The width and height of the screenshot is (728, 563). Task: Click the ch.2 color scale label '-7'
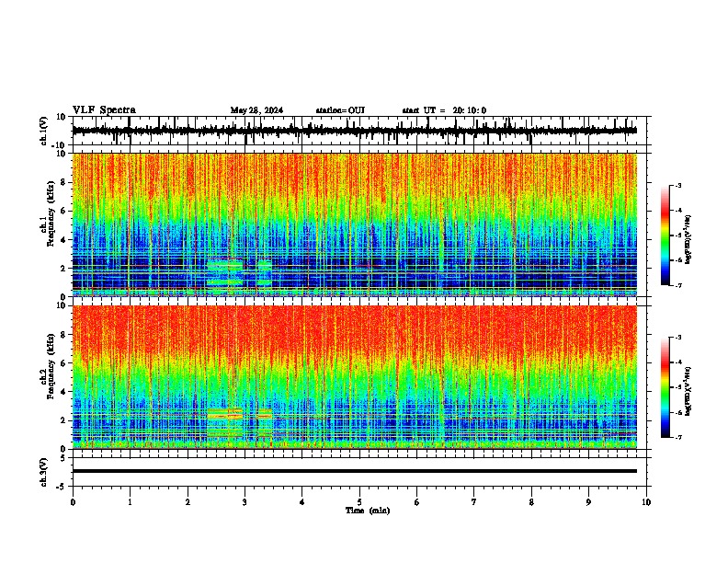click(678, 438)
